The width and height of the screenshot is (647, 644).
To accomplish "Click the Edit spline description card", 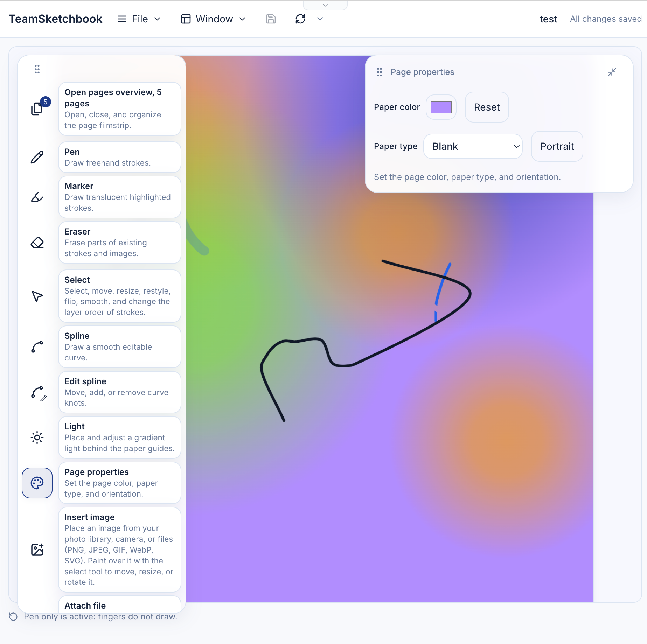I will pyautogui.click(x=120, y=392).
